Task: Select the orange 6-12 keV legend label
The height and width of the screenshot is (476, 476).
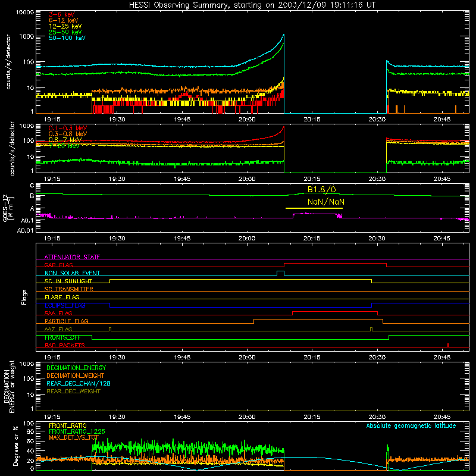Action: [64, 20]
